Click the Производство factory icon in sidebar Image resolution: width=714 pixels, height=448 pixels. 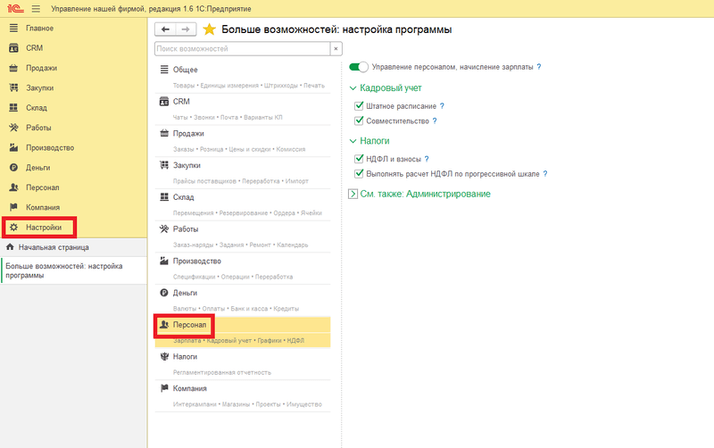14,148
